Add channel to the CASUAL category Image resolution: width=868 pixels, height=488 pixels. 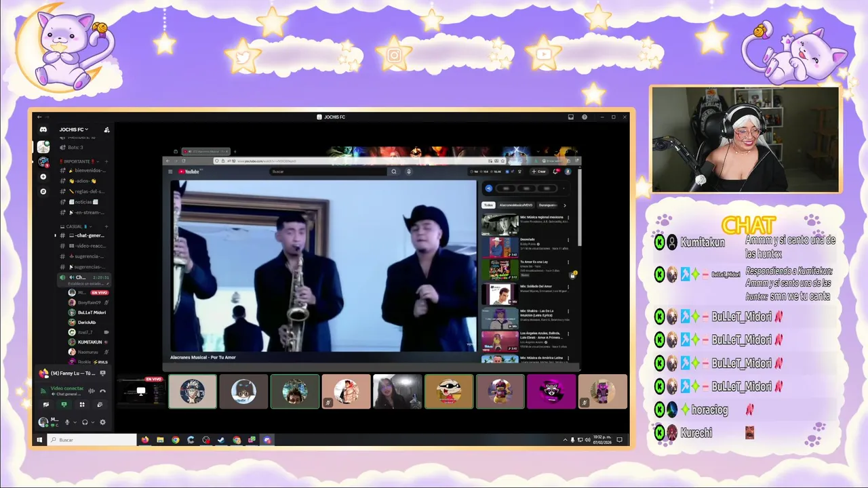106,226
